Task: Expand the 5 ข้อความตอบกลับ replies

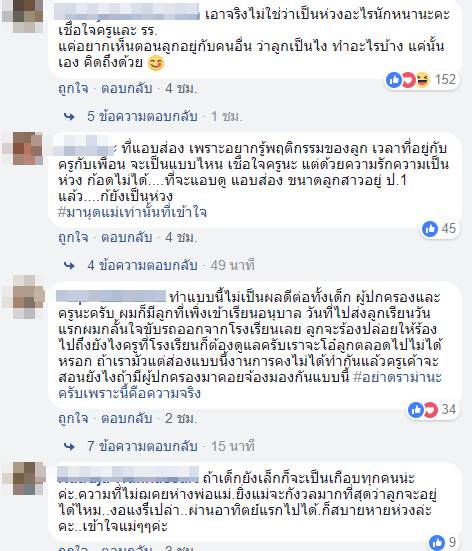Action: 142,116
